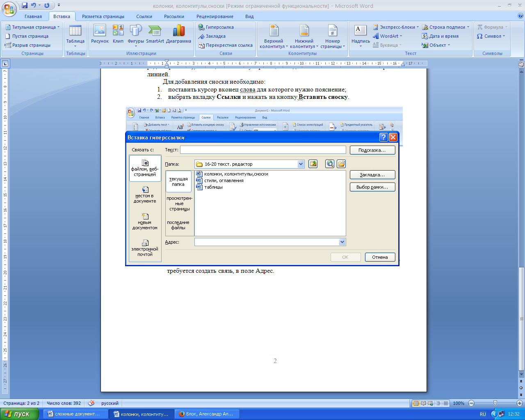Expand the Адрес dropdown list
525x420 pixels.
point(342,242)
